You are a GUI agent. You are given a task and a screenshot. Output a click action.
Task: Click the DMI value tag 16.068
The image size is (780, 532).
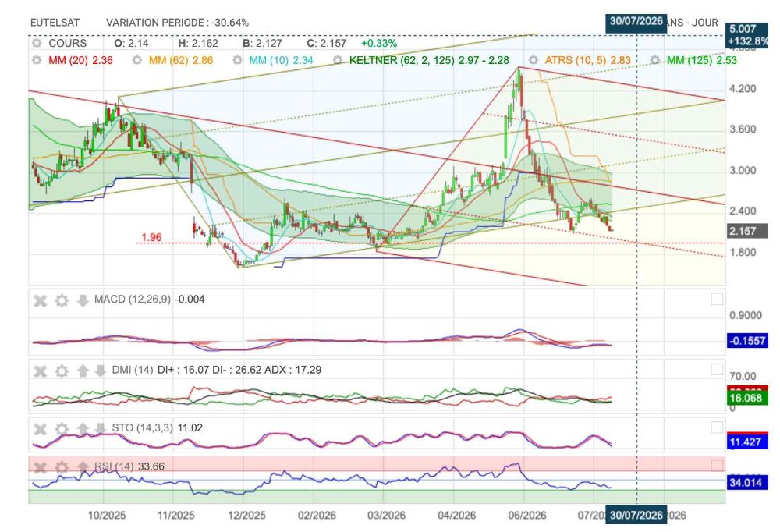pos(747,398)
